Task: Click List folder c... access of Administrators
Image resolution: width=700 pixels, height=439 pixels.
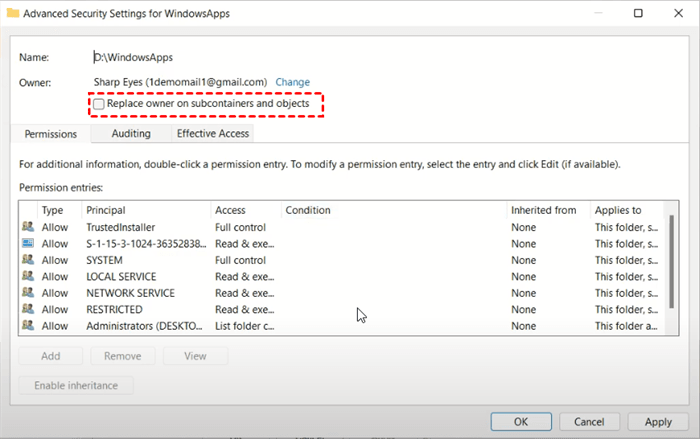Action: 245,326
